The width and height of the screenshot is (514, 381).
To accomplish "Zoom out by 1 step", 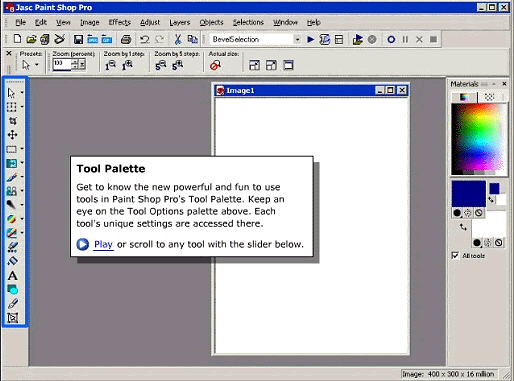I will coord(110,65).
